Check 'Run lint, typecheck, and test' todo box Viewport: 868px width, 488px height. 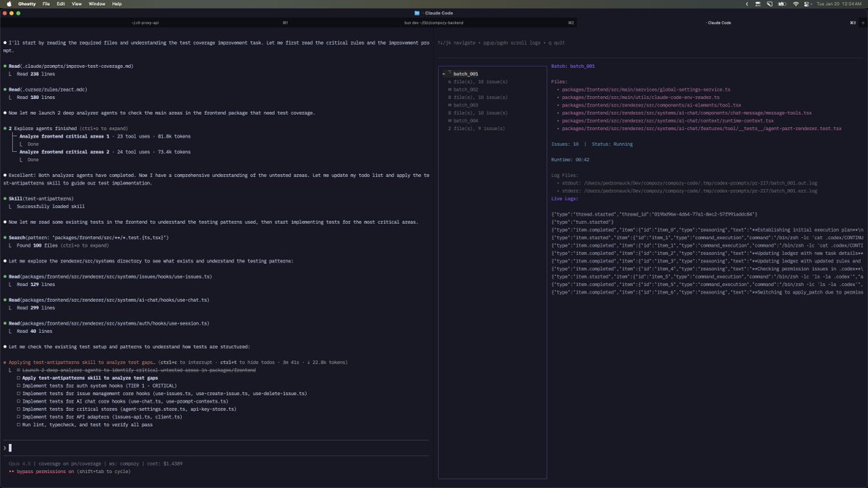18,424
